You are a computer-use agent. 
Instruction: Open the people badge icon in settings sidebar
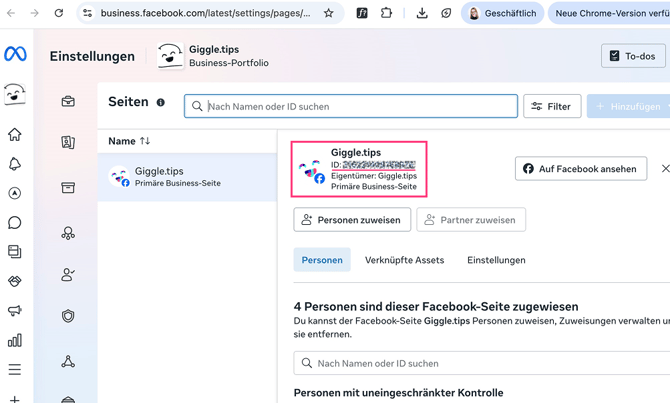(x=68, y=142)
